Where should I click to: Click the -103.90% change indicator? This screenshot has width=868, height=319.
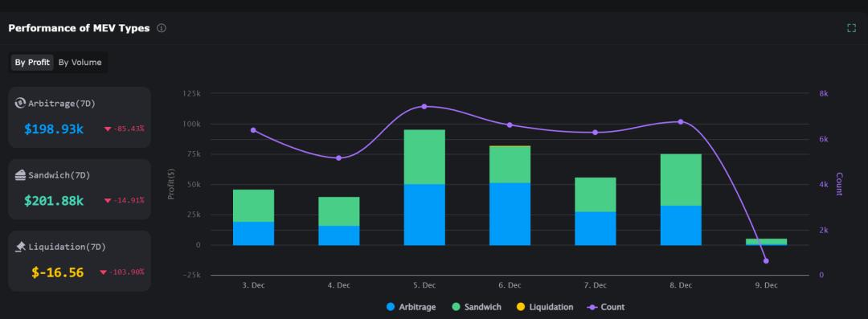(x=122, y=272)
